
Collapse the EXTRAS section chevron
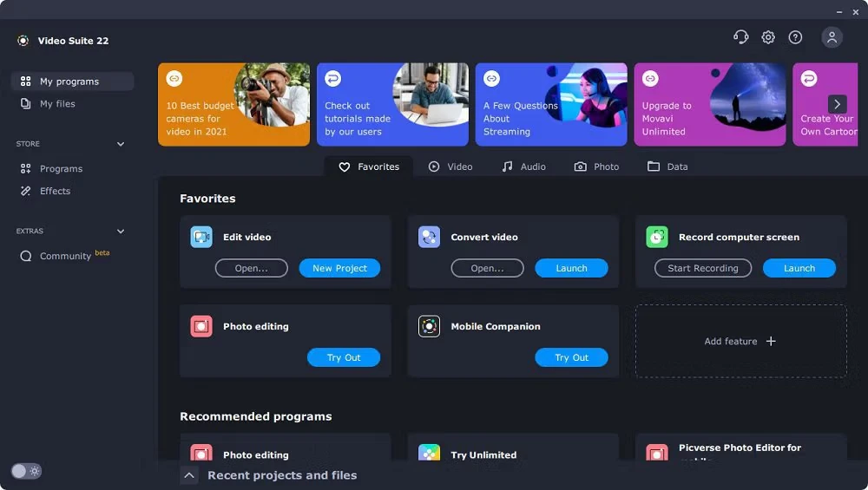click(x=121, y=232)
